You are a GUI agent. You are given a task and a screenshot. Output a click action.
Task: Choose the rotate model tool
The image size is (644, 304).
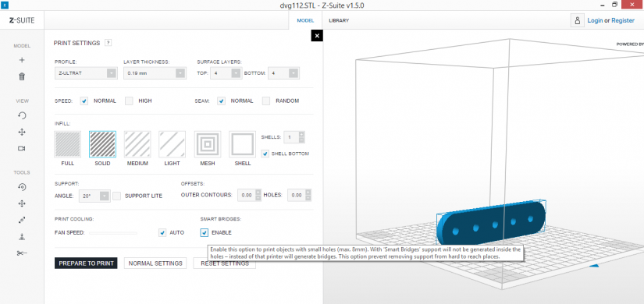(22, 187)
